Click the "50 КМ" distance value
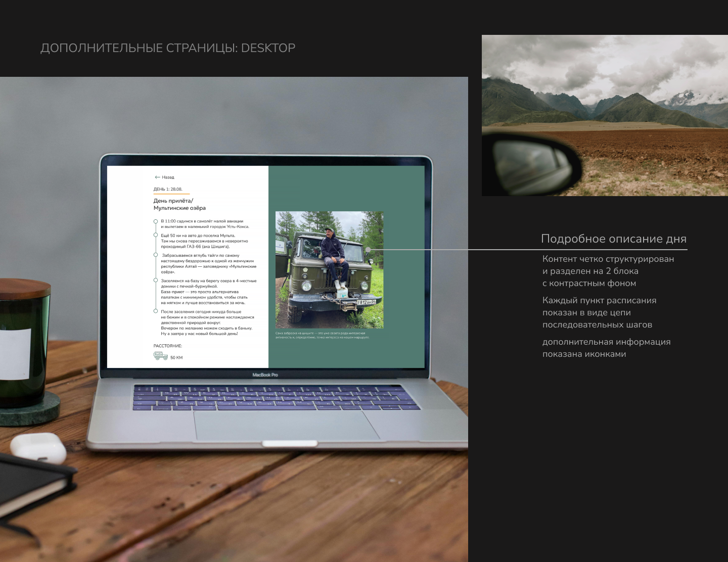Screen dimensions: 728x562 tap(176, 358)
